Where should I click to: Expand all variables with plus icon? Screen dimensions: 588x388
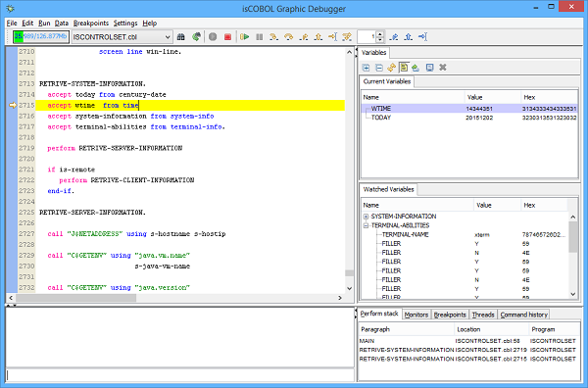[366, 68]
